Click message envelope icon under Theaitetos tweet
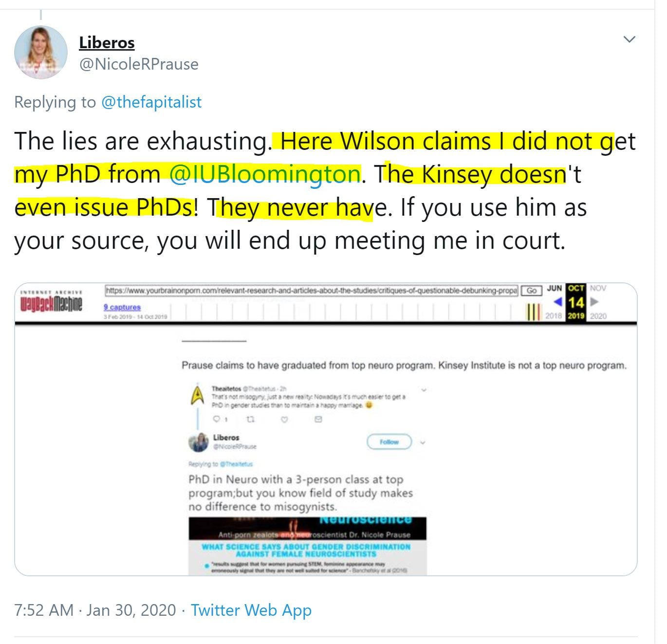Screen dimensions: 667x644 click(x=318, y=419)
